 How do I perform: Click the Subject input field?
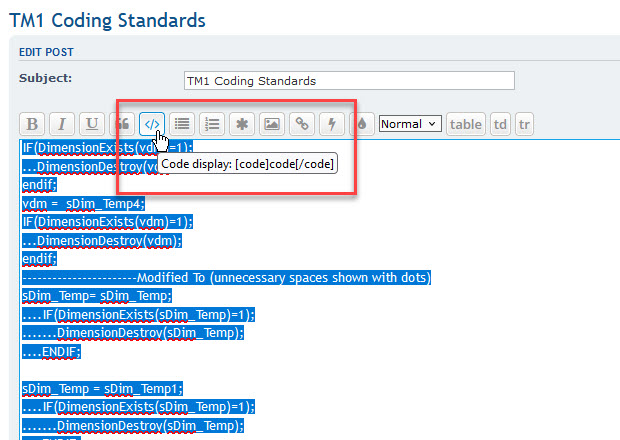(349, 81)
